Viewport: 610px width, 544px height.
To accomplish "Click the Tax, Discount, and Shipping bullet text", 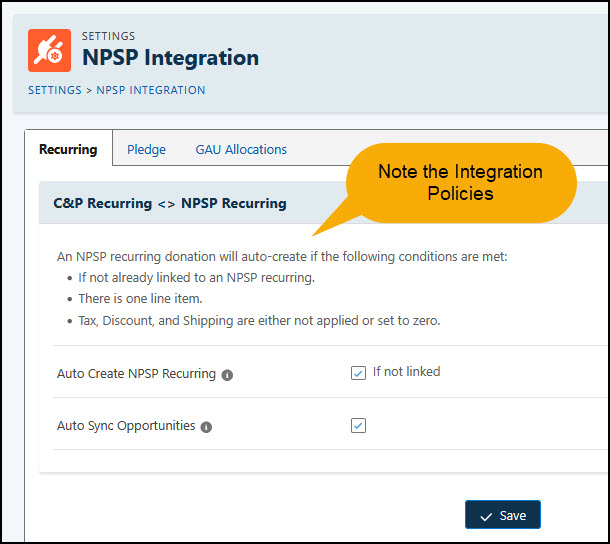I will point(259,321).
